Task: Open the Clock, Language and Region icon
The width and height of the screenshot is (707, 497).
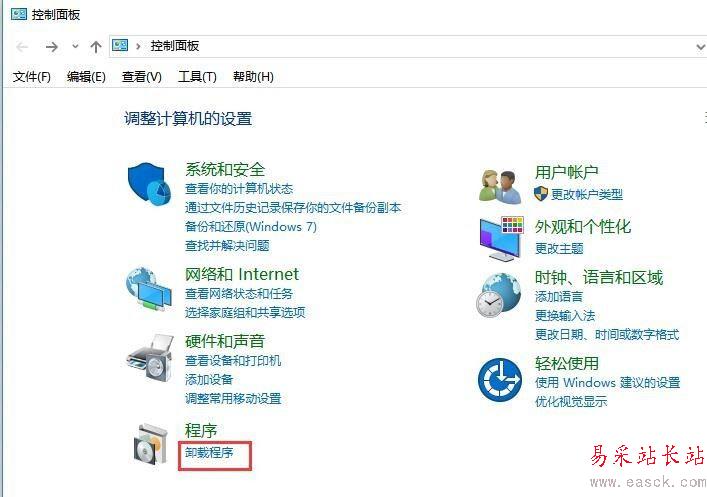Action: pyautogui.click(x=498, y=295)
